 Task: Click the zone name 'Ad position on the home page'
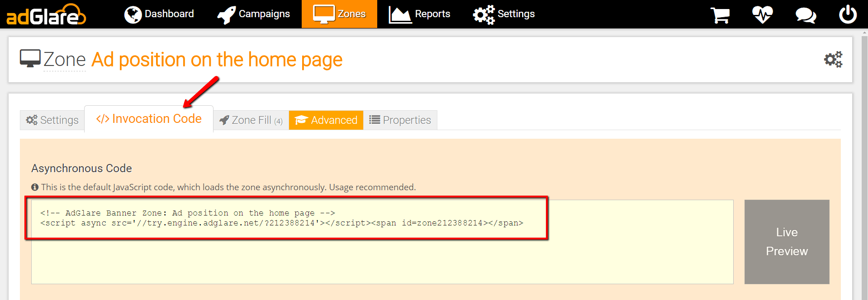coord(217,60)
